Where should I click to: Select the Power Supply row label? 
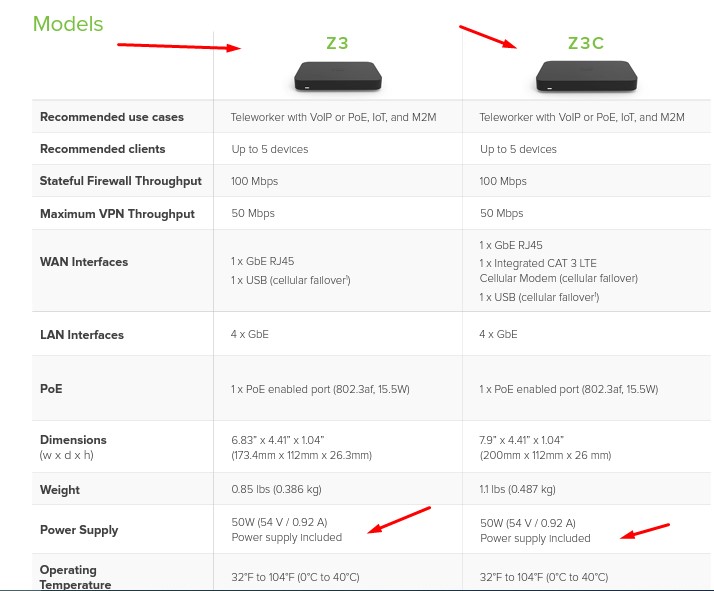[x=79, y=530]
